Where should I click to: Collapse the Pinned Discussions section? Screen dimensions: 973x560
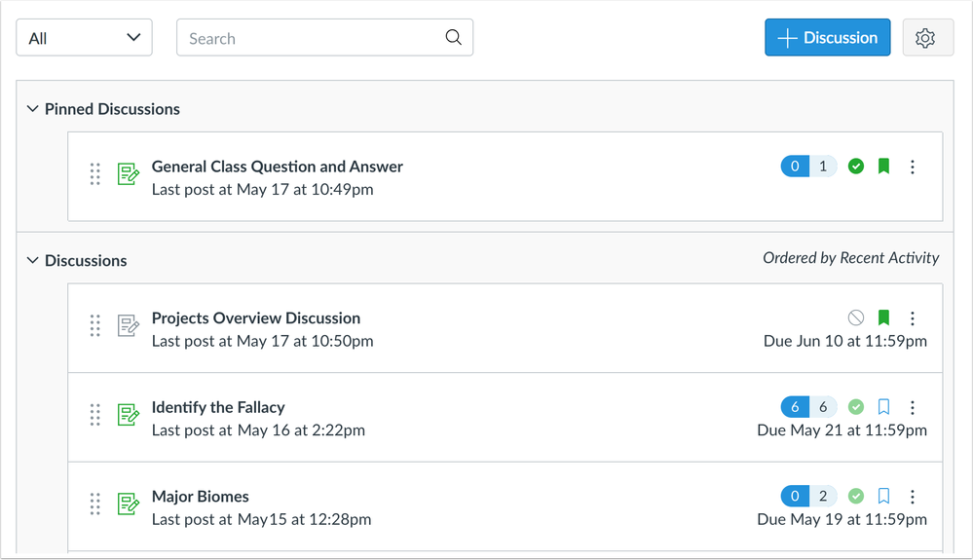pyautogui.click(x=33, y=109)
